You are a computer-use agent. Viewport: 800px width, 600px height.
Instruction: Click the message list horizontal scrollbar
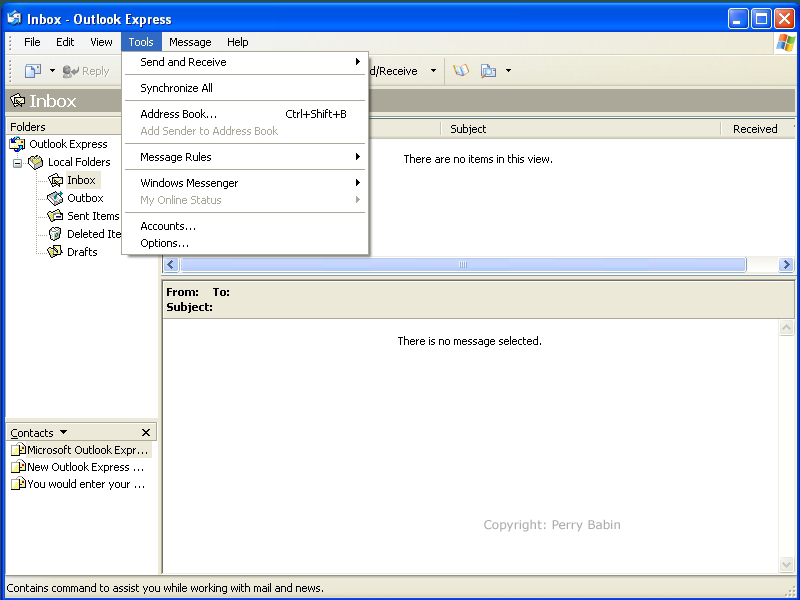click(x=462, y=265)
